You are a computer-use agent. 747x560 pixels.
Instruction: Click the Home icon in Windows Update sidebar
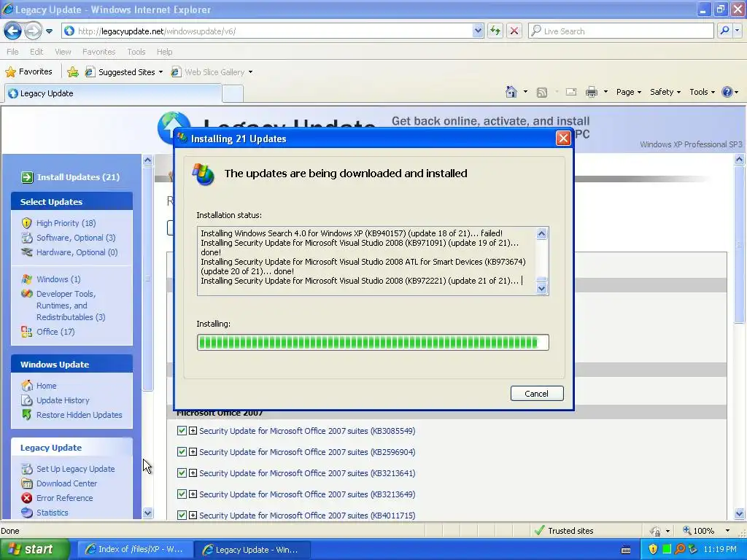coord(27,385)
